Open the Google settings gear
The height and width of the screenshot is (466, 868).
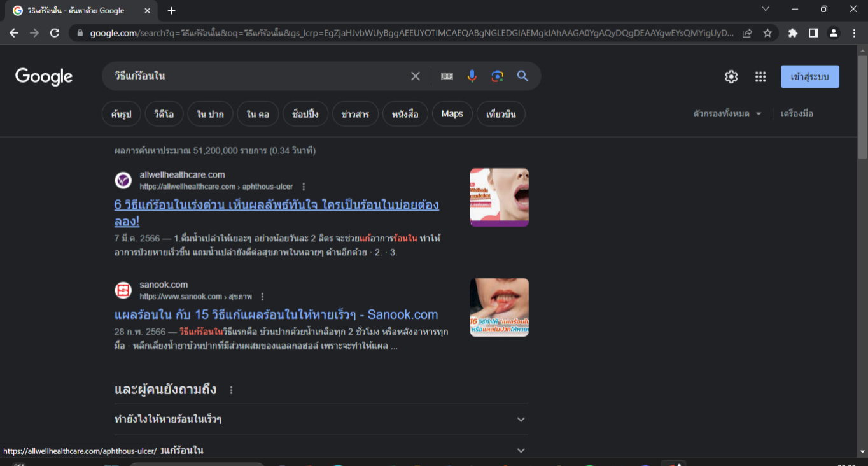[x=731, y=77]
